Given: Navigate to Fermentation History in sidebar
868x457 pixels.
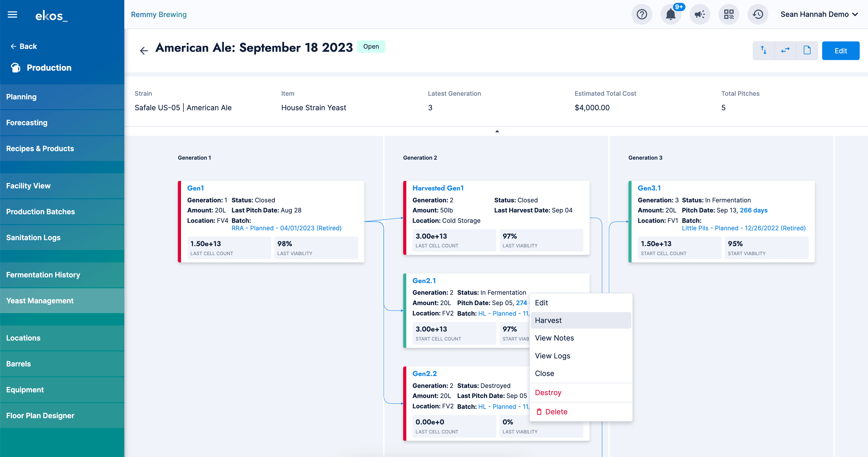Looking at the screenshot, I should pyautogui.click(x=43, y=275).
